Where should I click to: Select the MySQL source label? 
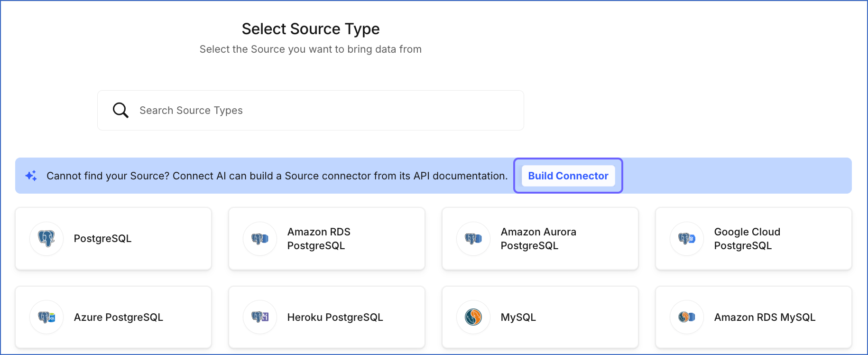[518, 317]
